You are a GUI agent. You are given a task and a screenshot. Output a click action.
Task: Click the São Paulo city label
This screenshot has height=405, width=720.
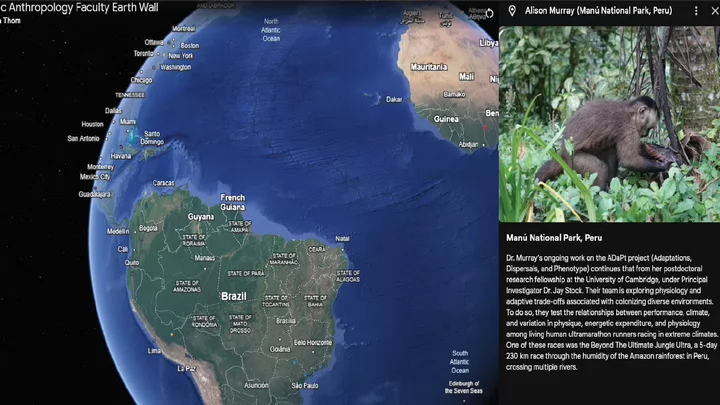[x=305, y=386]
